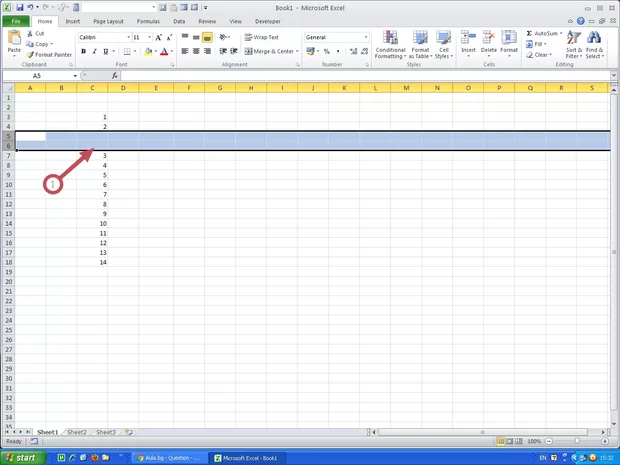Click the Save icon in Quick Access Toolbar
Viewport: 620px width, 465px height.
(x=19, y=7)
